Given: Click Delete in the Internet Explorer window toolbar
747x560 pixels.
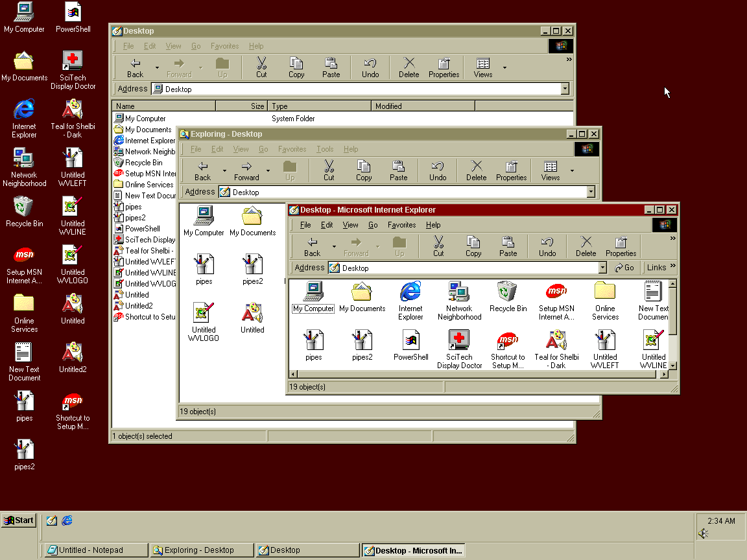Looking at the screenshot, I should (586, 247).
